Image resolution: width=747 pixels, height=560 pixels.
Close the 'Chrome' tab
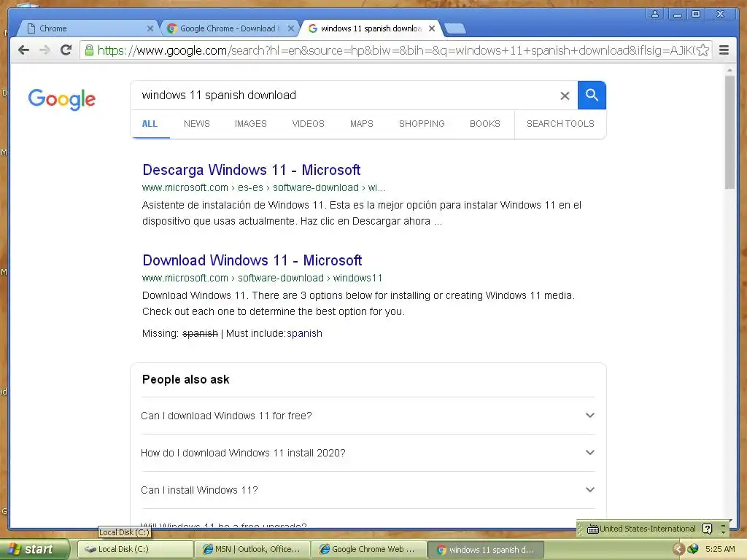point(150,28)
